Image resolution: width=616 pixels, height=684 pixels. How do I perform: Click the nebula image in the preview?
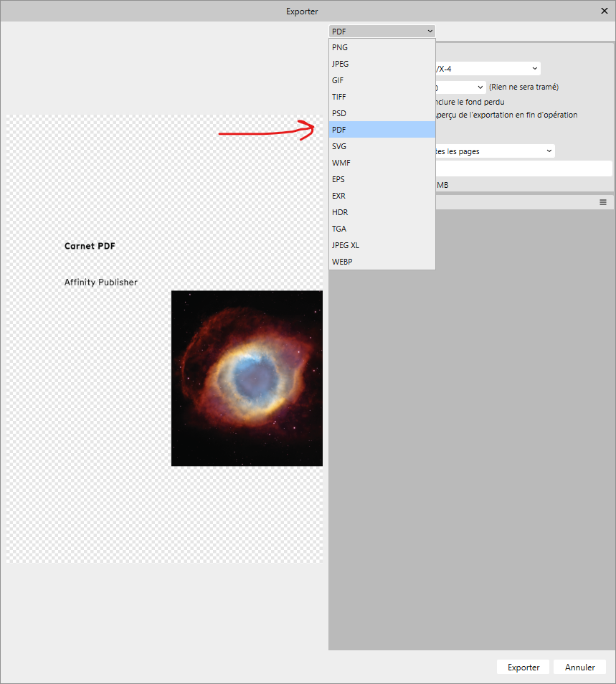247,378
